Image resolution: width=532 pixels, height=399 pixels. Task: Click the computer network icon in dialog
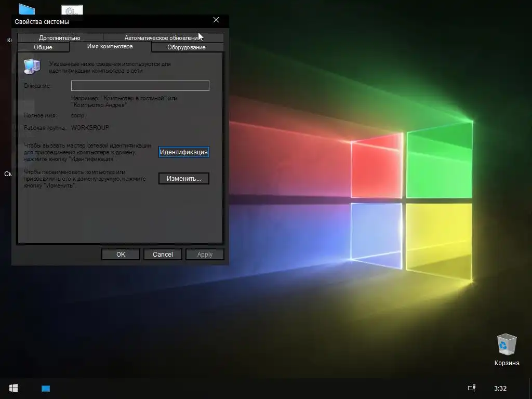(x=32, y=66)
